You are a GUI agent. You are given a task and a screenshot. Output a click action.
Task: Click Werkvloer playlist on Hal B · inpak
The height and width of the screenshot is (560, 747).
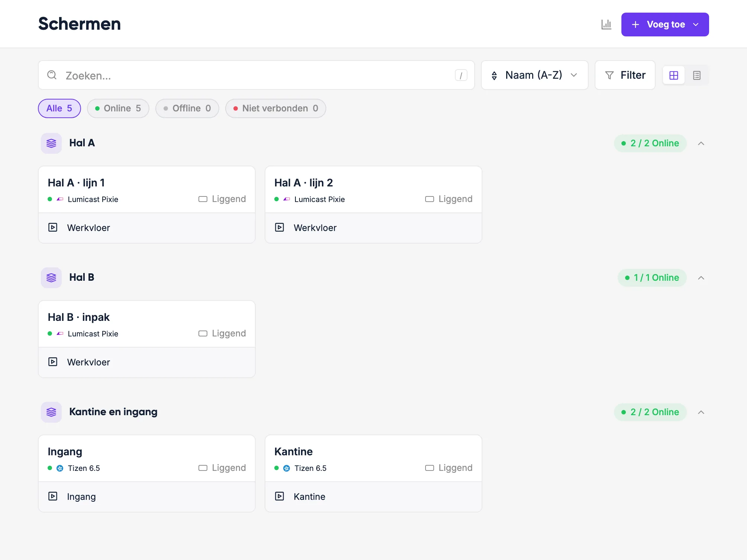coord(88,362)
